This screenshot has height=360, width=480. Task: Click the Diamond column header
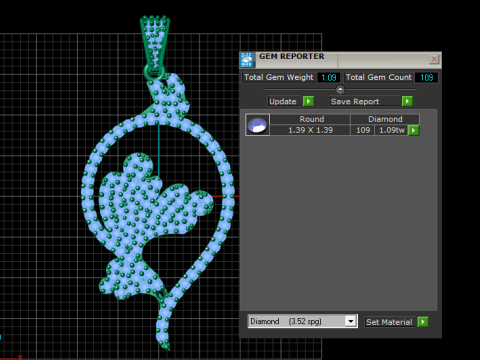(x=385, y=119)
